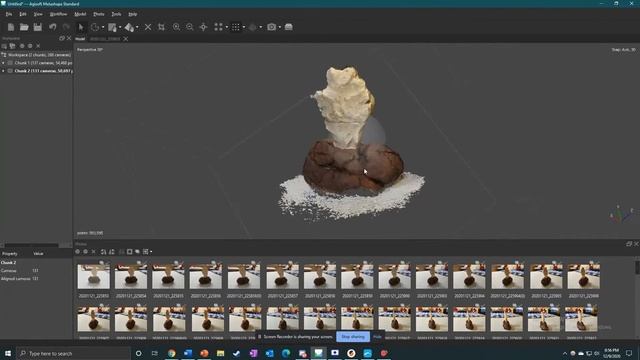Toggle the dense cloud display button
This screenshot has width=640, height=360.
point(236,27)
